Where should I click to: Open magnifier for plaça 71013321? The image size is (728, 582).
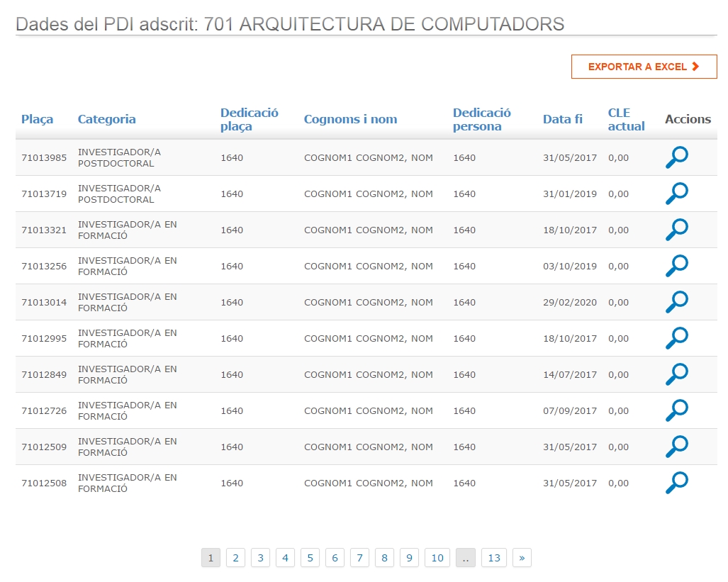coord(676,230)
